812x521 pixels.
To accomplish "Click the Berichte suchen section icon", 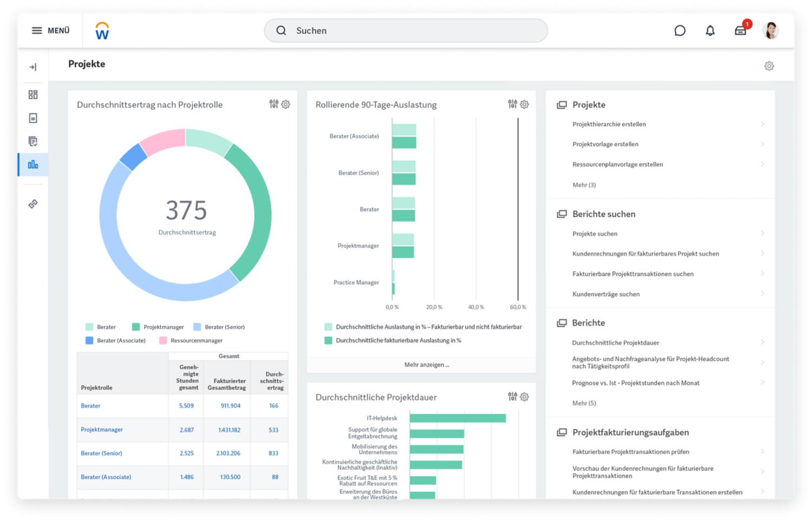I will click(x=562, y=214).
